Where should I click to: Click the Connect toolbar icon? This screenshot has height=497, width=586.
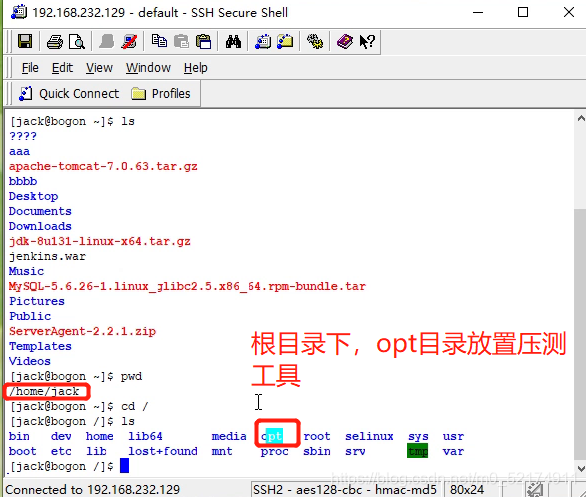tap(107, 41)
